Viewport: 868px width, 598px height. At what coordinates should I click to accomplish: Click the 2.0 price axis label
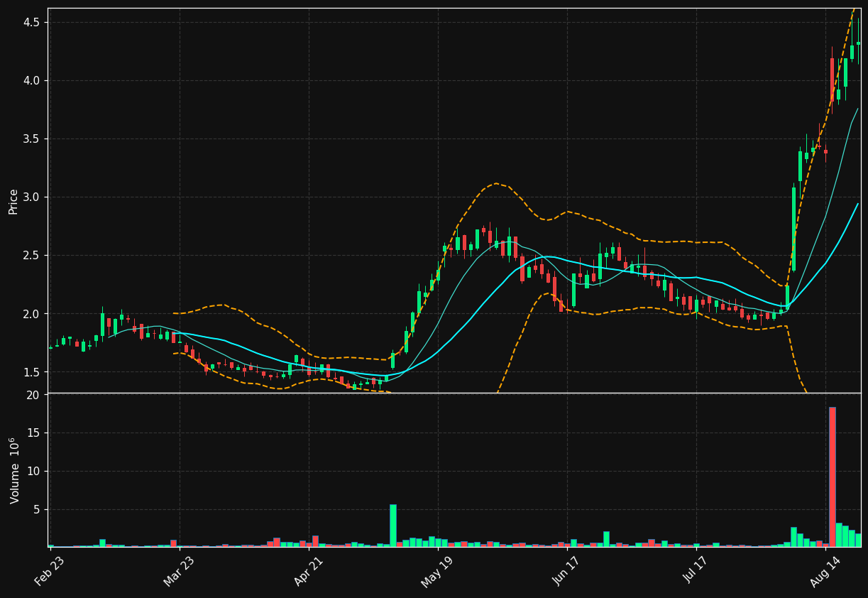[x=32, y=313]
